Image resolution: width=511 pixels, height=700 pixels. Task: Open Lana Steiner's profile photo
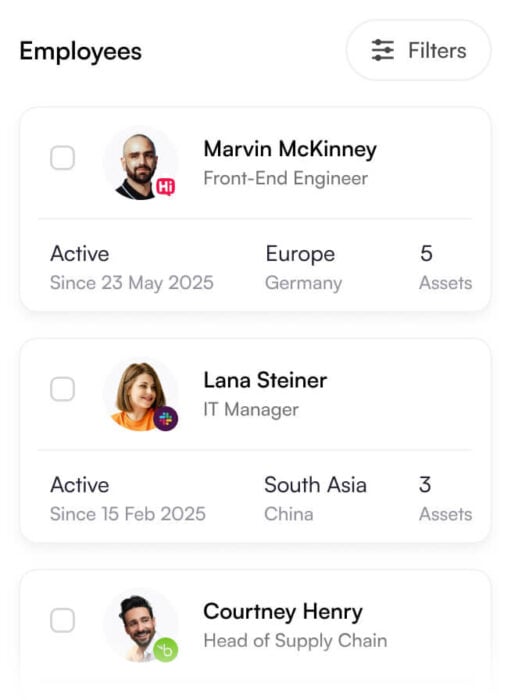point(141,395)
